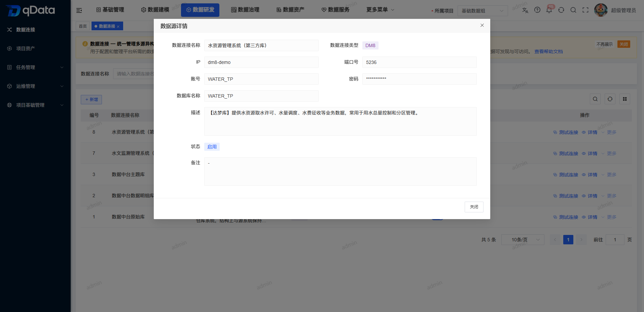644x312 pixels.
Task: Click the 共 5 条 total count
Action: tap(489, 240)
